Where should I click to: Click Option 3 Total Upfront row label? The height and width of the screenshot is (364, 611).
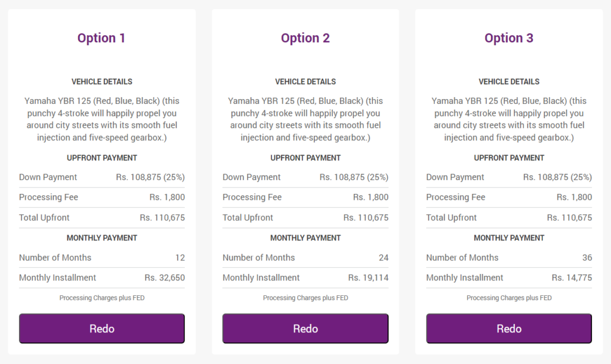(451, 217)
